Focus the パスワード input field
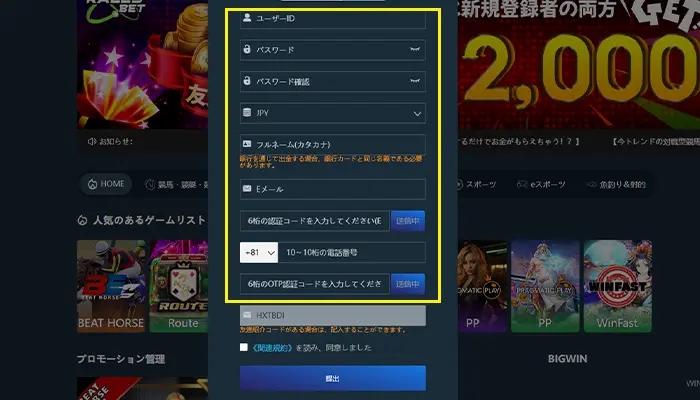Screen dimensions: 700x400 click(x=333, y=50)
